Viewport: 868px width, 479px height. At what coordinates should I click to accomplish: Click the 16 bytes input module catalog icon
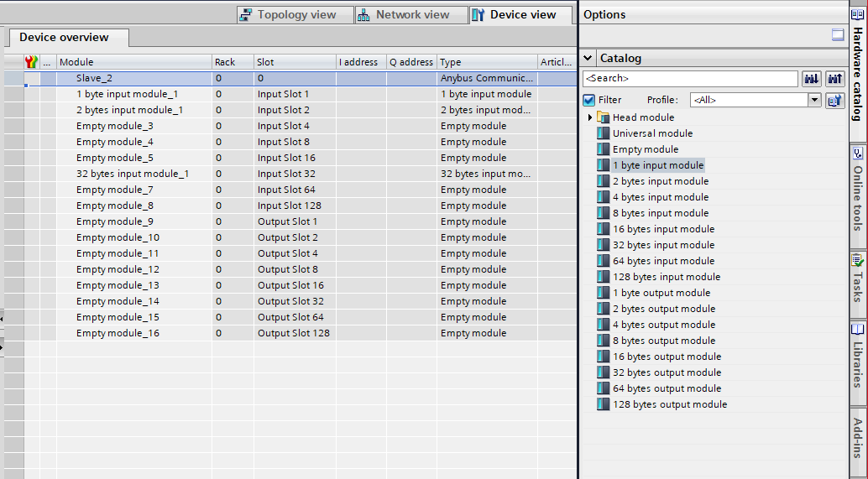tap(603, 229)
